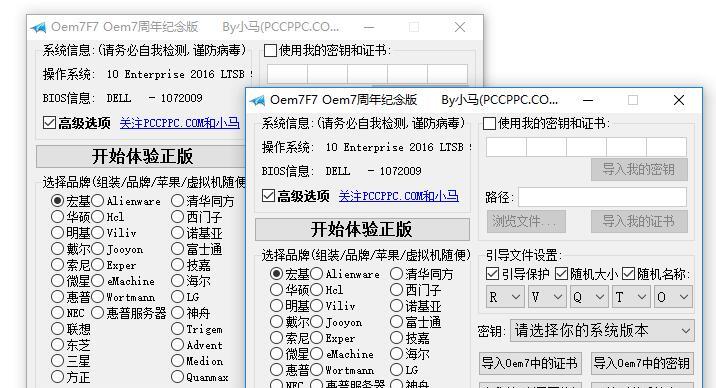Select 清华同方 radio in the front window
This screenshot has width=716, height=388.
(x=396, y=274)
